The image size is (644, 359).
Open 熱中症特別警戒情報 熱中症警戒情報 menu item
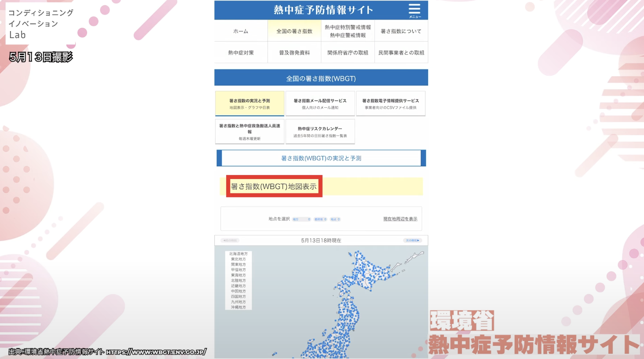click(x=348, y=31)
